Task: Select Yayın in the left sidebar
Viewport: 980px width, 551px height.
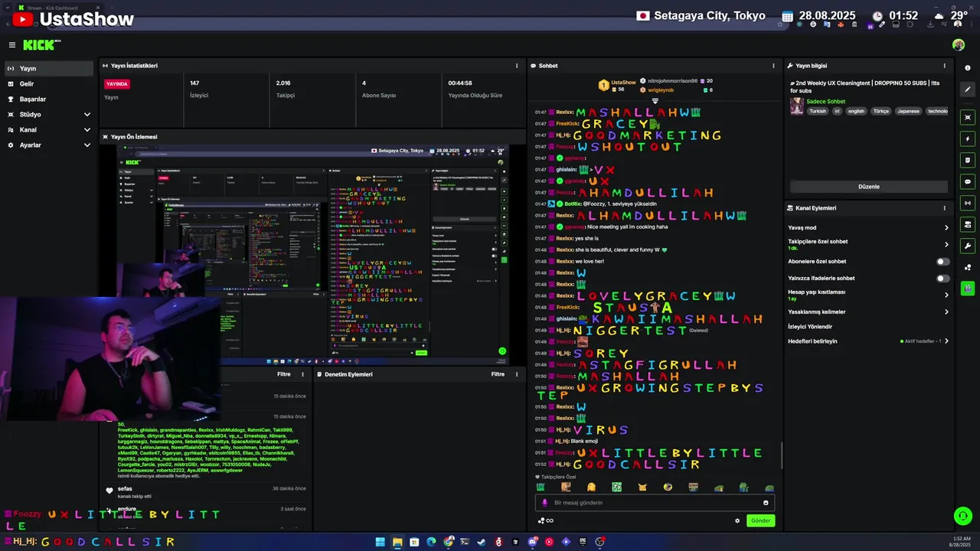Action: point(49,68)
